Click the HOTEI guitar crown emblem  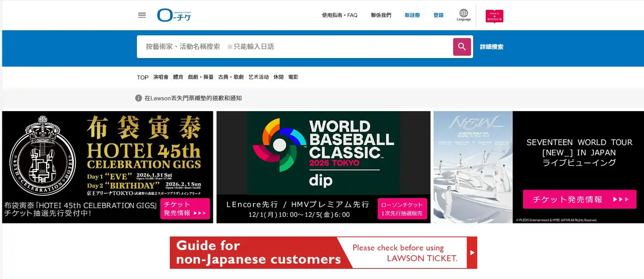click(43, 155)
